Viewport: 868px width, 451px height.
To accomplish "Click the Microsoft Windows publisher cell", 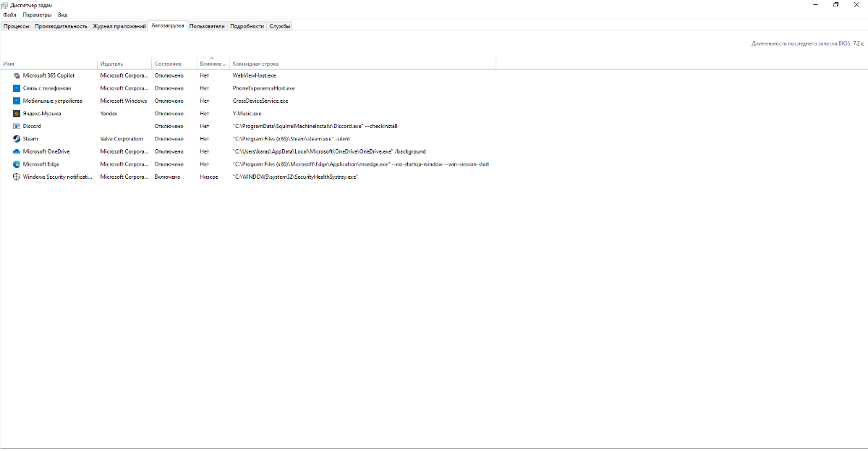I will click(x=124, y=101).
